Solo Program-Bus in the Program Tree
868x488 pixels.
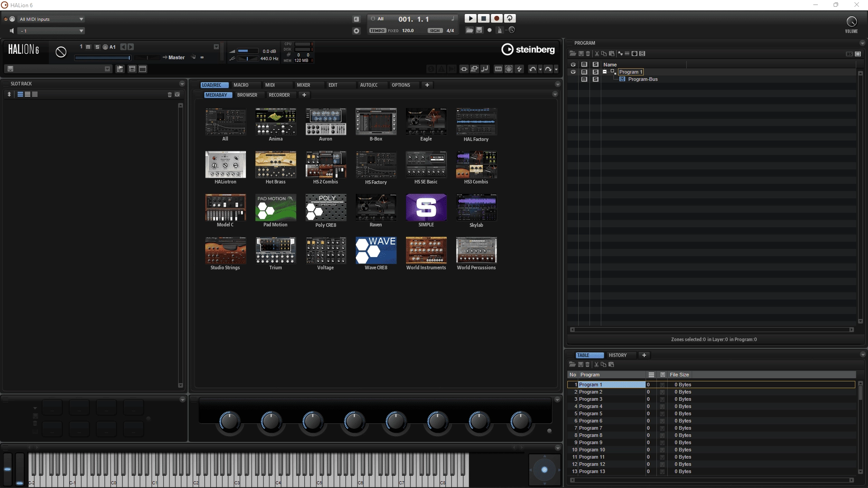coord(595,79)
